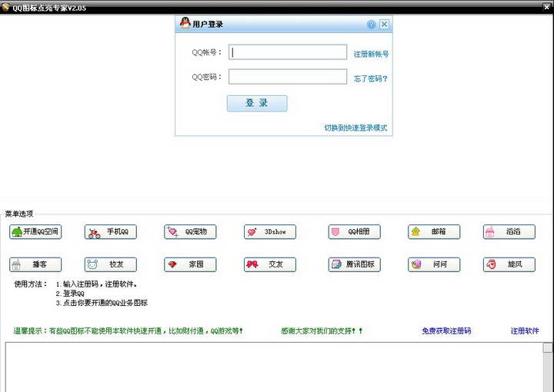Click the green 温馨提示 notice text
The width and height of the screenshot is (554, 392).
click(x=128, y=331)
